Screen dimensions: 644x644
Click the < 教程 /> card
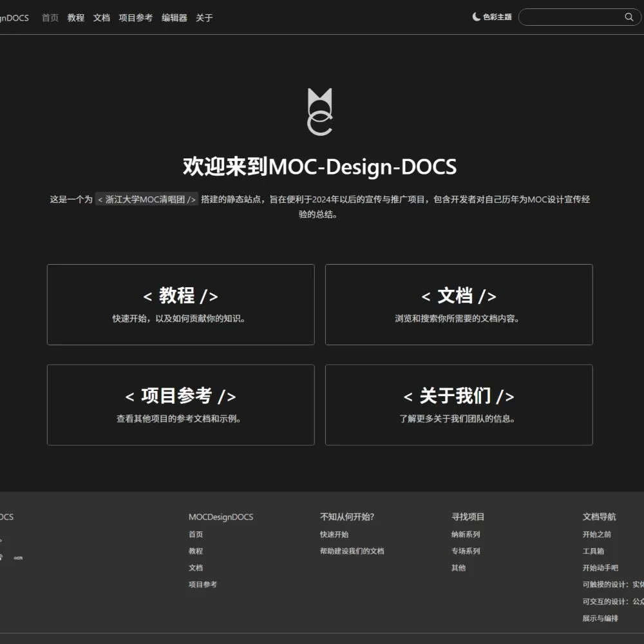pos(180,304)
